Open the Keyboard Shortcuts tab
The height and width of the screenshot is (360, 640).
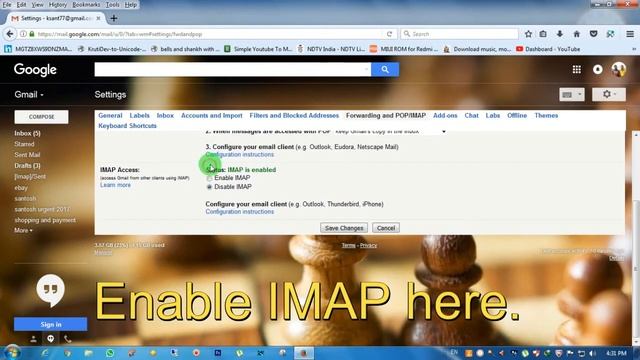(127, 126)
